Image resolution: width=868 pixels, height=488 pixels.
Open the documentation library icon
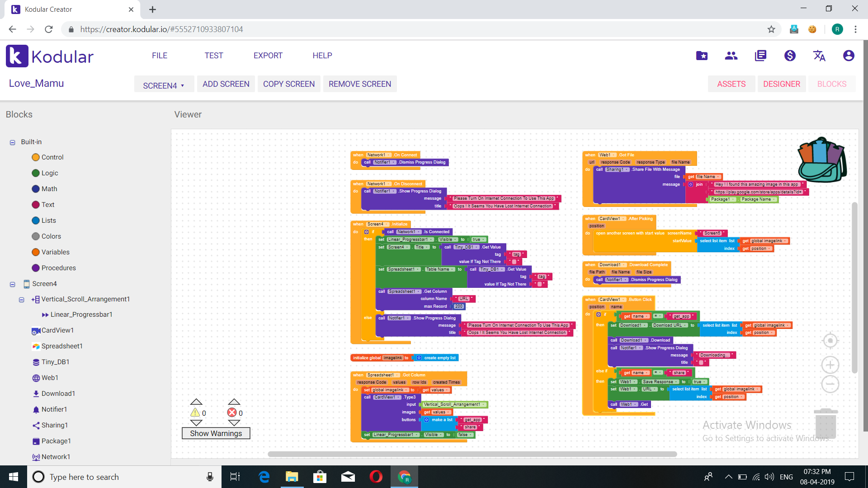[x=760, y=56]
